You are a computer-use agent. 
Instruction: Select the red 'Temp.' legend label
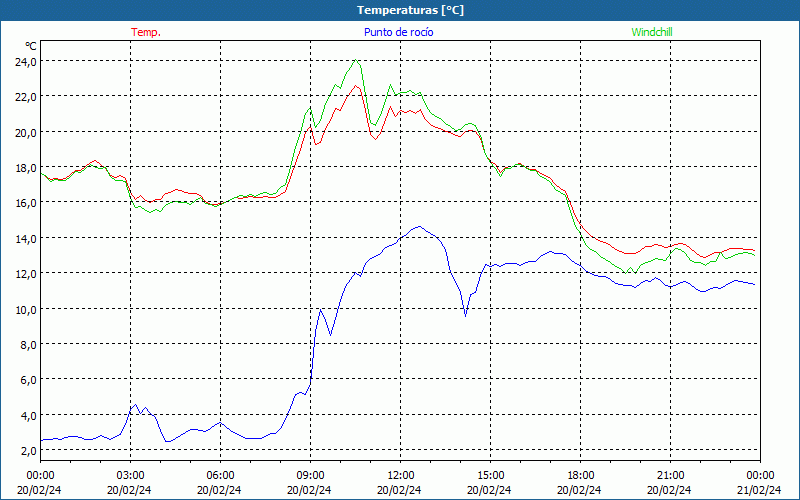146,32
